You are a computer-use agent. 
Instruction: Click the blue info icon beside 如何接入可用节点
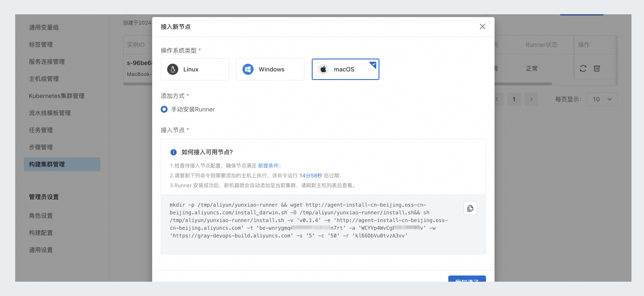tap(173, 152)
